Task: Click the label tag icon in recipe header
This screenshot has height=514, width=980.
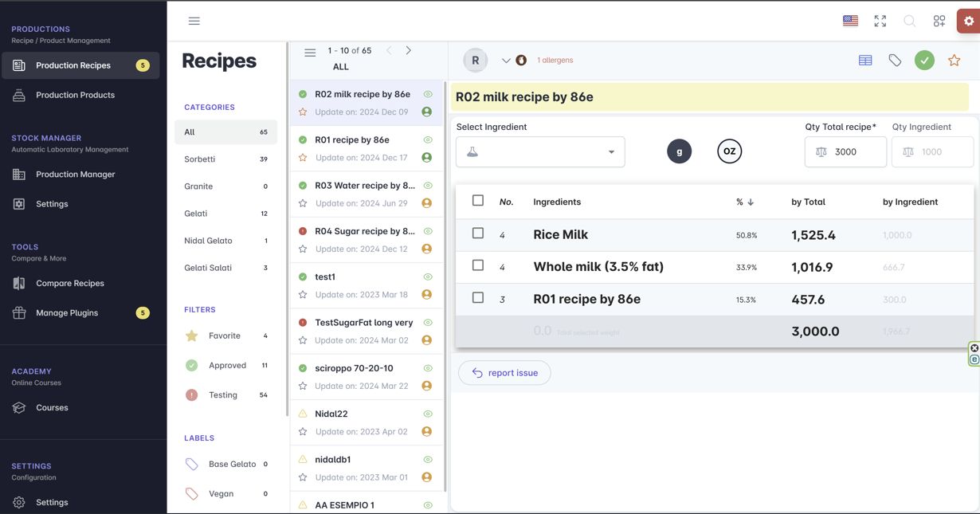Action: [x=895, y=61]
